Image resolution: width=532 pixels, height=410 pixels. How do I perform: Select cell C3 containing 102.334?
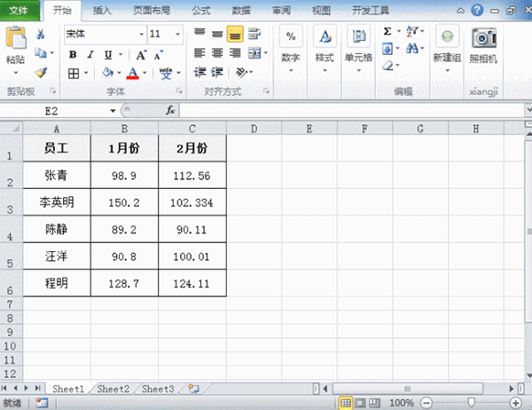coord(192,202)
